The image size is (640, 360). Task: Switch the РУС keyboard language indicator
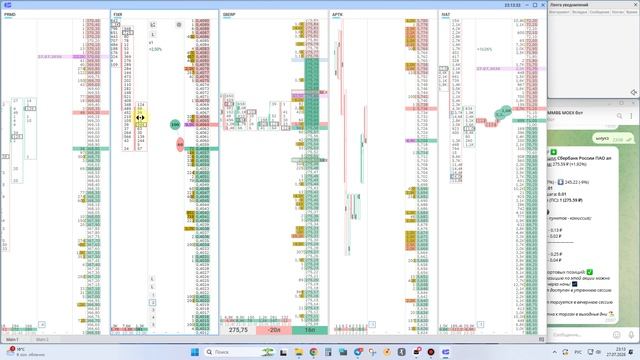click(578, 352)
